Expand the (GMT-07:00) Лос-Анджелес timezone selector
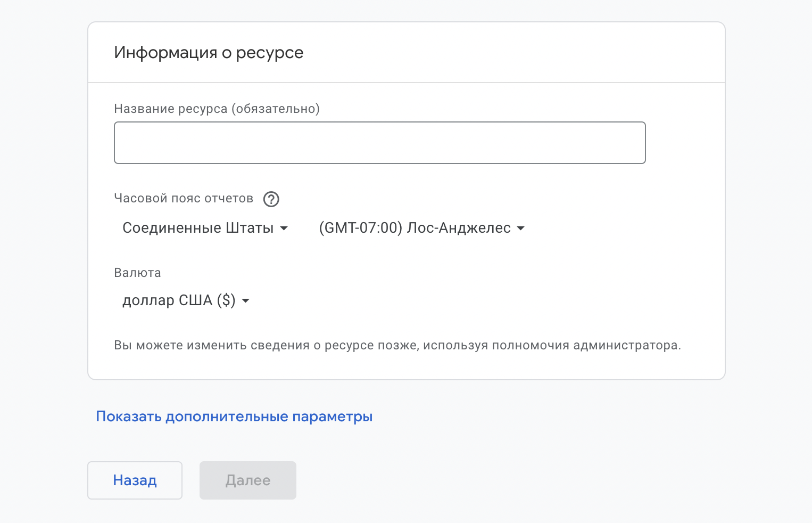The width and height of the screenshot is (812, 523). click(421, 228)
